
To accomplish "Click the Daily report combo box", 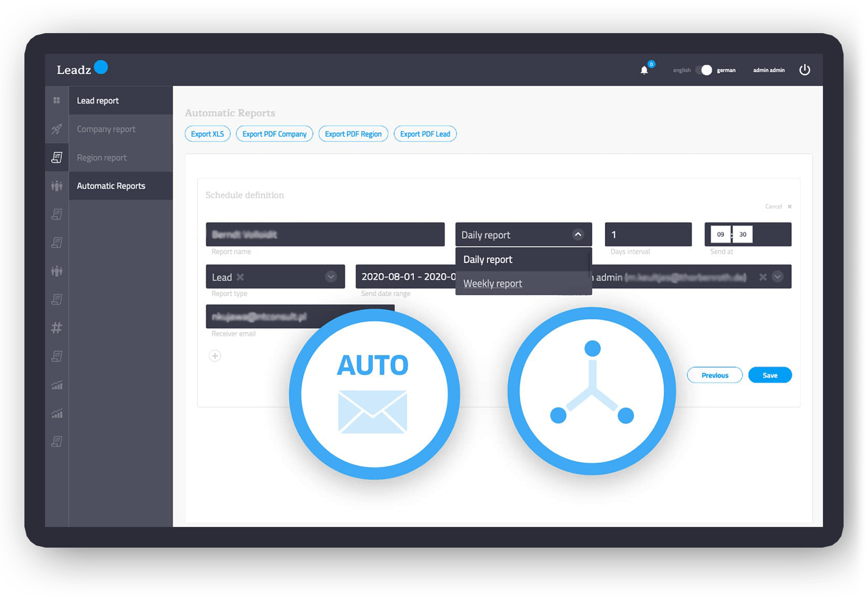I will (x=524, y=234).
